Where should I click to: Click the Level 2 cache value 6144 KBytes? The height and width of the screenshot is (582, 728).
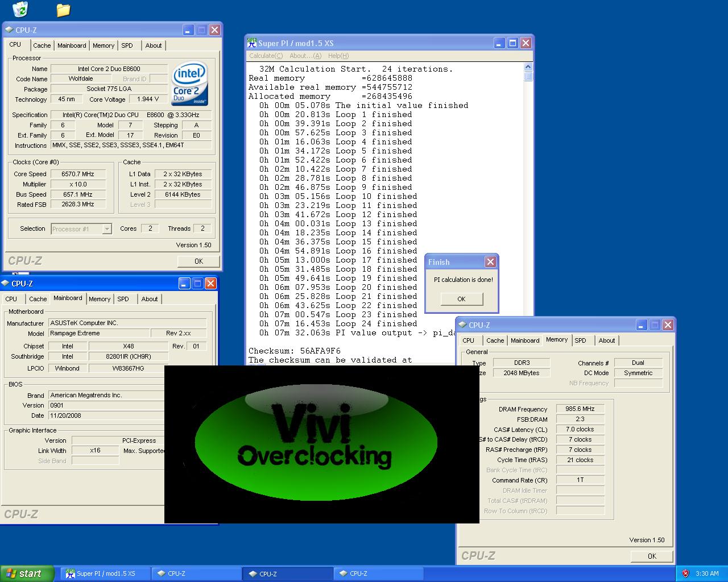(x=183, y=194)
